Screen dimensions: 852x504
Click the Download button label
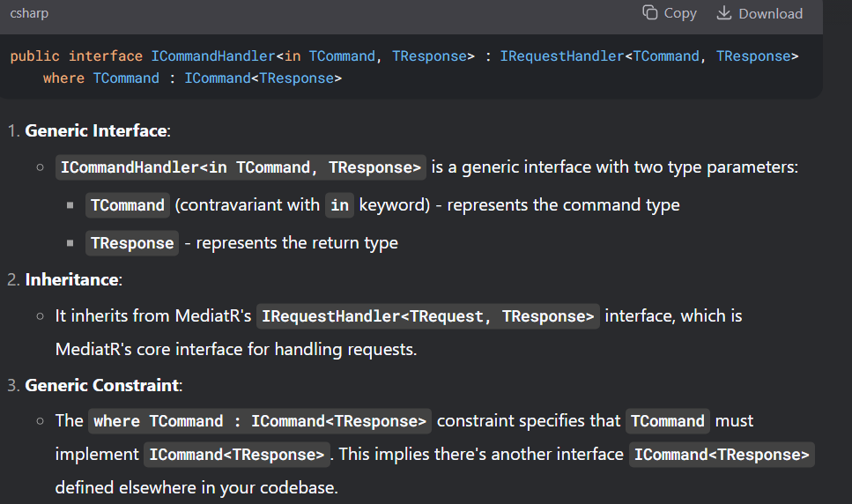coord(770,13)
